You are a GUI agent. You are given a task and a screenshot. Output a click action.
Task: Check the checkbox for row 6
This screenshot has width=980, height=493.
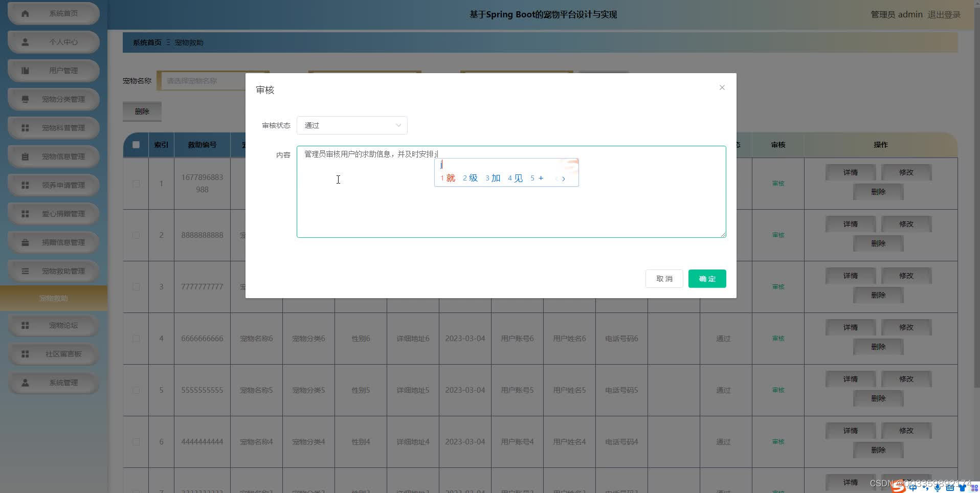(136, 442)
